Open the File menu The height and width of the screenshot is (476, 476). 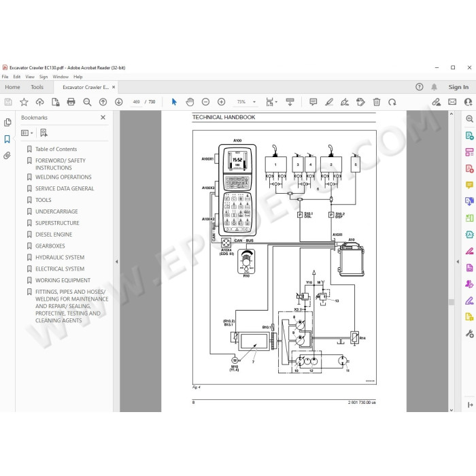[5, 77]
